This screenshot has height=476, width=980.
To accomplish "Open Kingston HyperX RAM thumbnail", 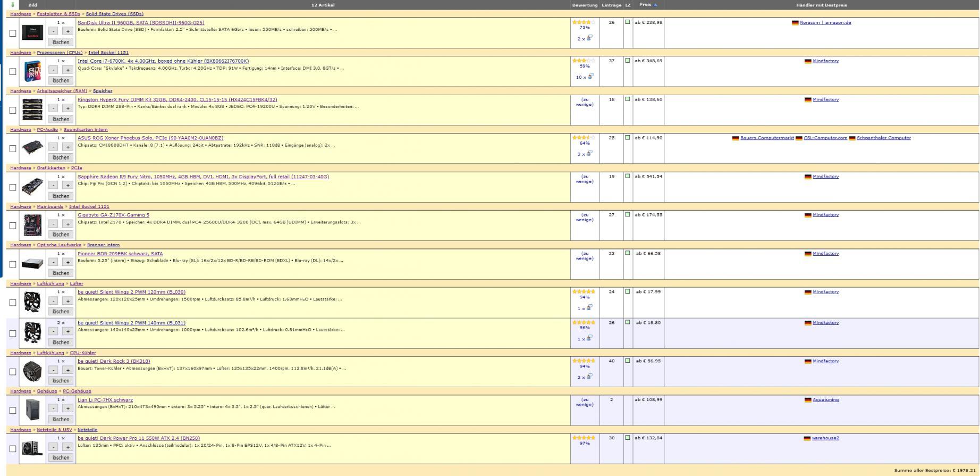I will (32, 110).
